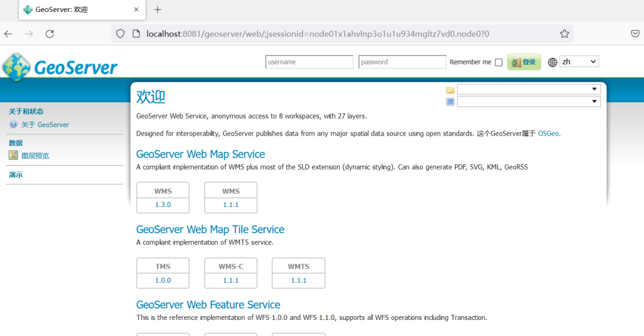644x336 pixels.
Task: Click the globe language icon
Action: point(552,62)
